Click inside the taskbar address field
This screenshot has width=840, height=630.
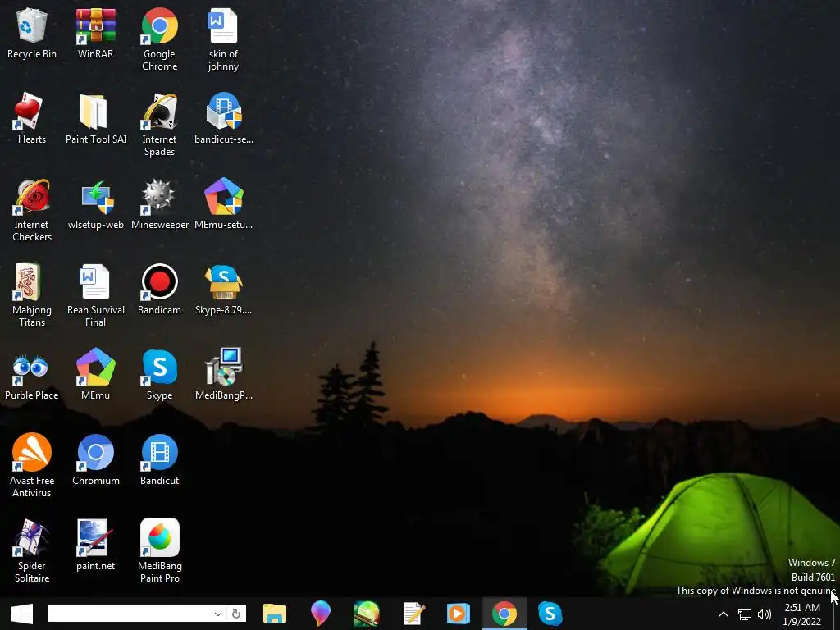130,614
